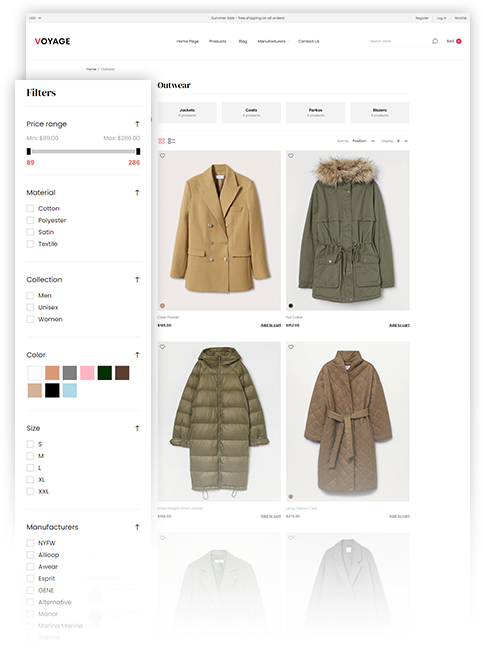Add green puffer jacket to cart

(271, 516)
